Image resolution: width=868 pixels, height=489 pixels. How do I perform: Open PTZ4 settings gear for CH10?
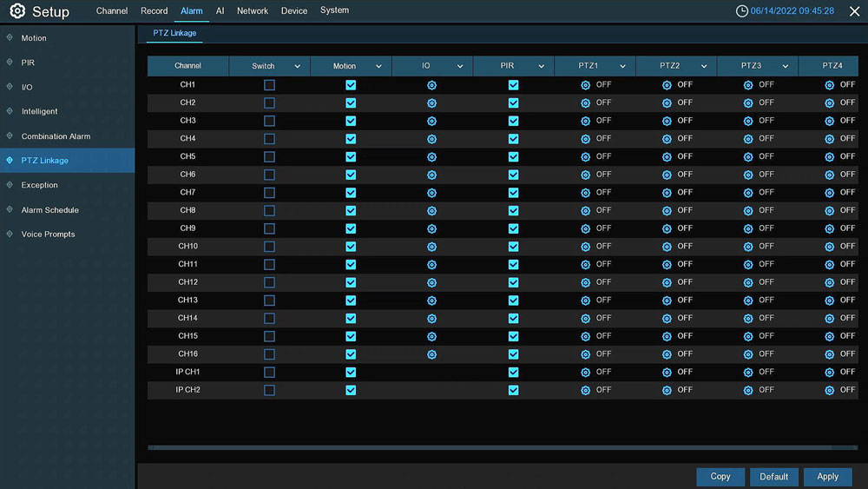829,247
